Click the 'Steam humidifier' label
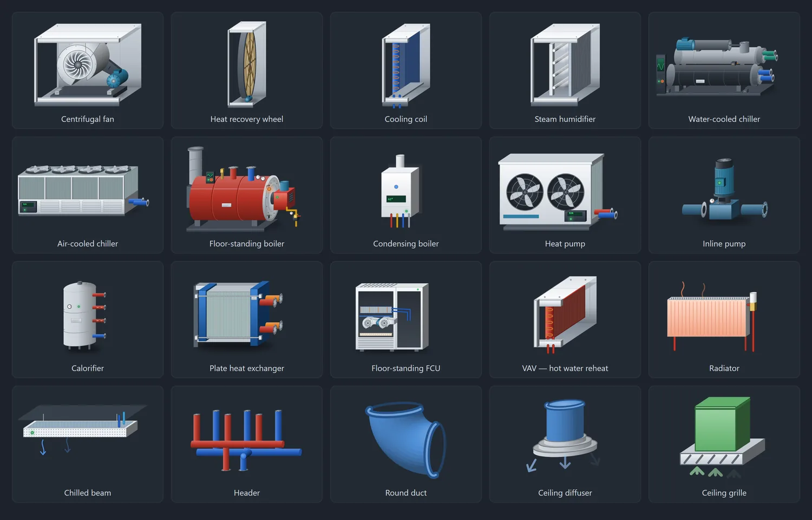 point(565,119)
